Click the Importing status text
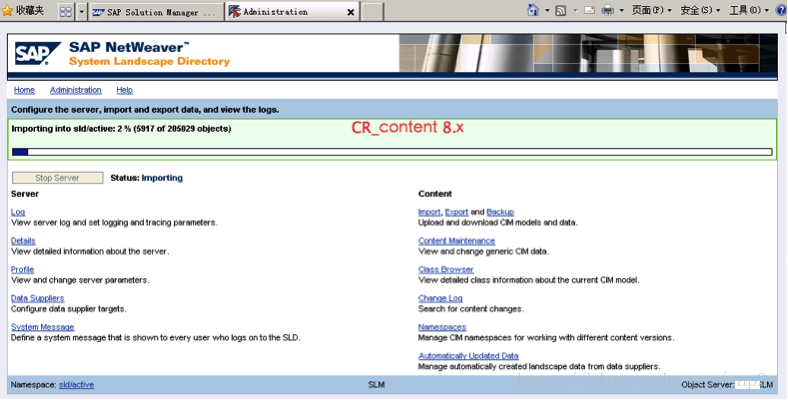This screenshot has width=788, height=400. coord(162,178)
